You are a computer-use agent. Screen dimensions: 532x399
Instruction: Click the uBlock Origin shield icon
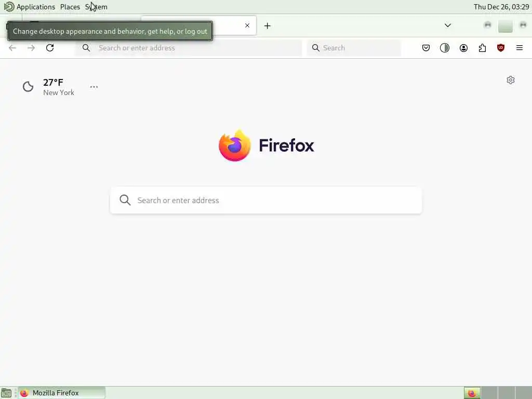point(501,48)
